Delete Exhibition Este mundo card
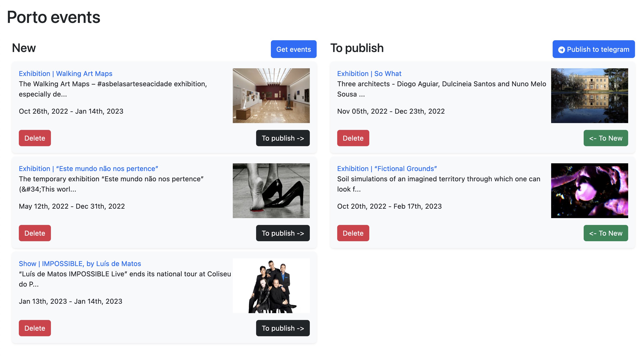644x360 pixels. pos(34,233)
